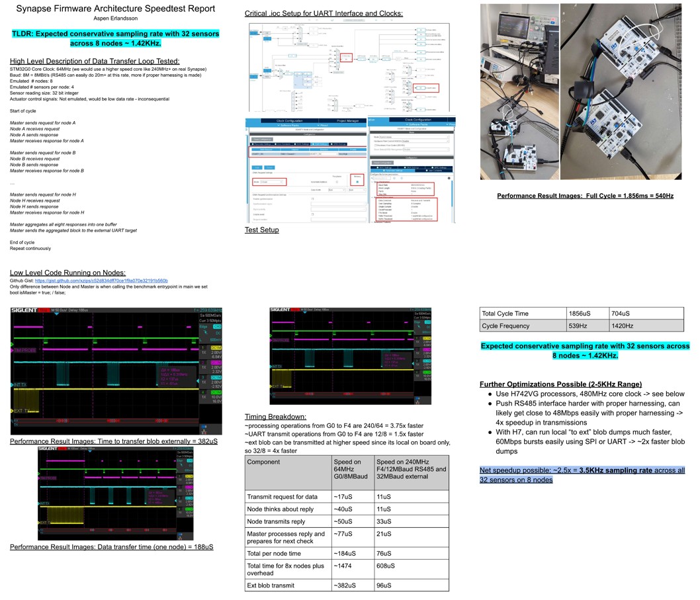Click the 'Ext blob transmit' table row label

pyautogui.click(x=270, y=585)
